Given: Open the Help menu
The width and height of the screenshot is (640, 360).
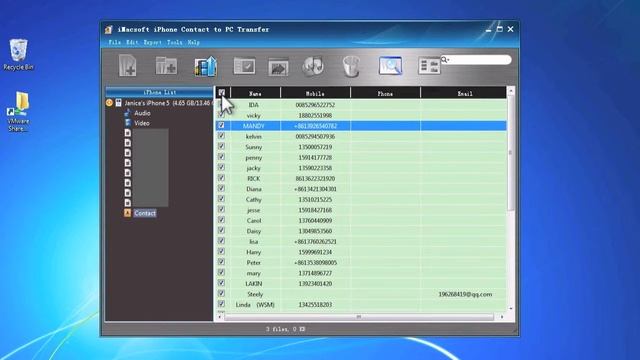Looking at the screenshot, I should point(193,42).
